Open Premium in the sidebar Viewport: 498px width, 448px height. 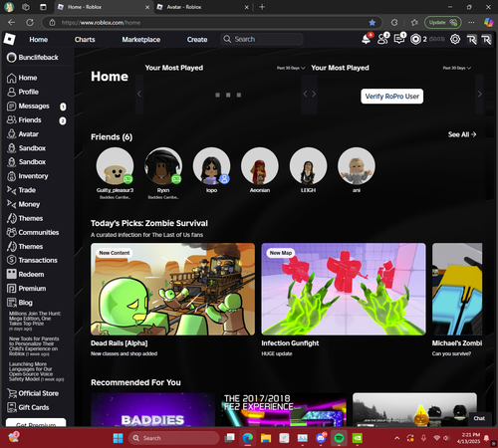(27, 289)
